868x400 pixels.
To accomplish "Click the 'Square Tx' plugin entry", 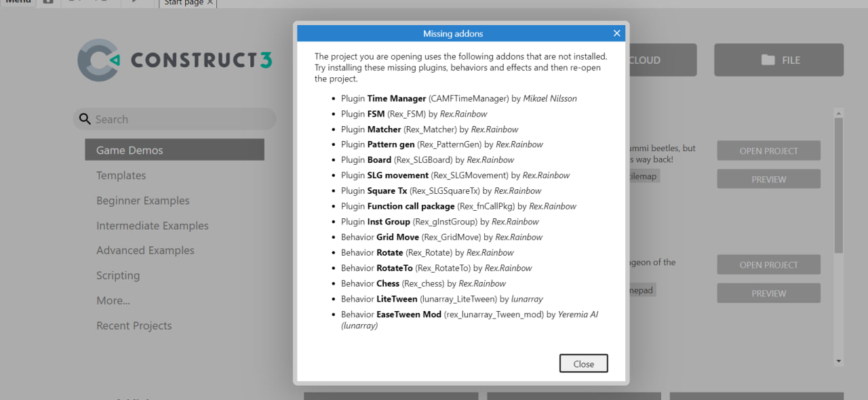I will pyautogui.click(x=441, y=191).
